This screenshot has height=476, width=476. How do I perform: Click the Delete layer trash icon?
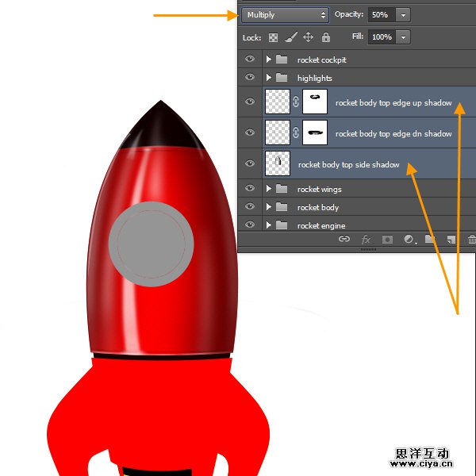pyautogui.click(x=472, y=240)
